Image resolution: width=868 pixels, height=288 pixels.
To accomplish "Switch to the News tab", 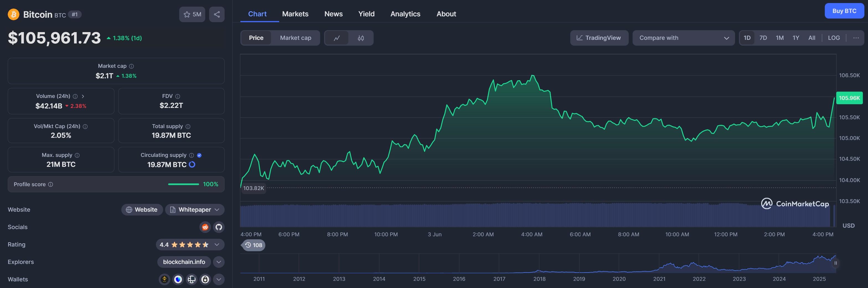I will coord(333,14).
